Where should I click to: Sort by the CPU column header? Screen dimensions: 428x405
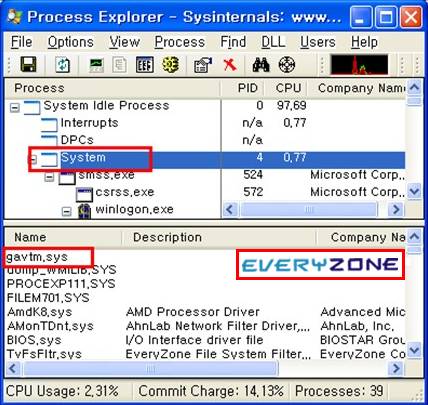tap(288, 88)
